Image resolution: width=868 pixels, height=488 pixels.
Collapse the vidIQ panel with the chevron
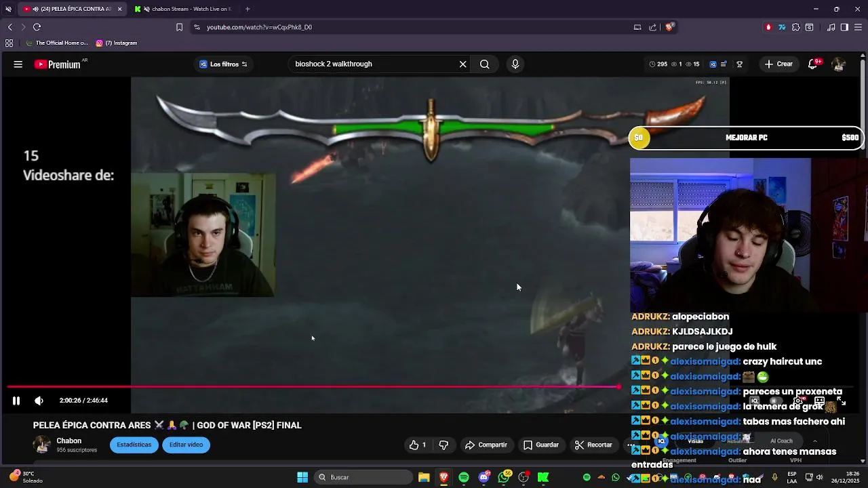pyautogui.click(x=814, y=441)
